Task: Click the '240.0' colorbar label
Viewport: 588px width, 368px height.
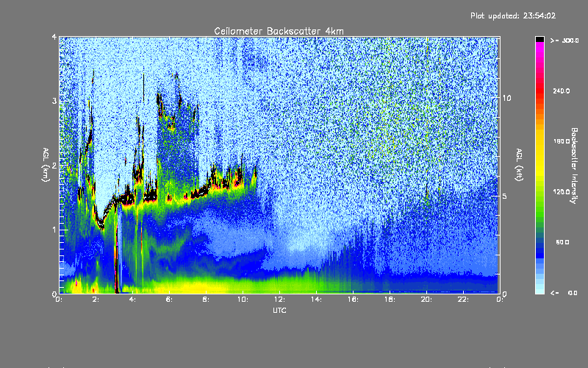Action: click(x=562, y=91)
